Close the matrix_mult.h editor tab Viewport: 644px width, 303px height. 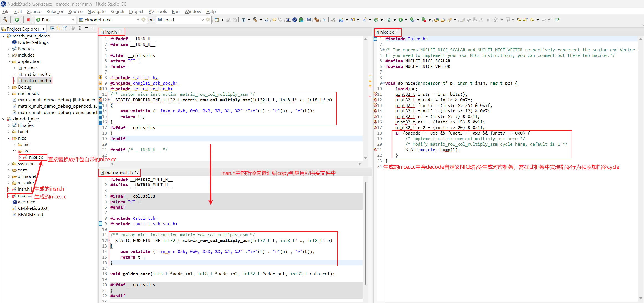pos(136,173)
